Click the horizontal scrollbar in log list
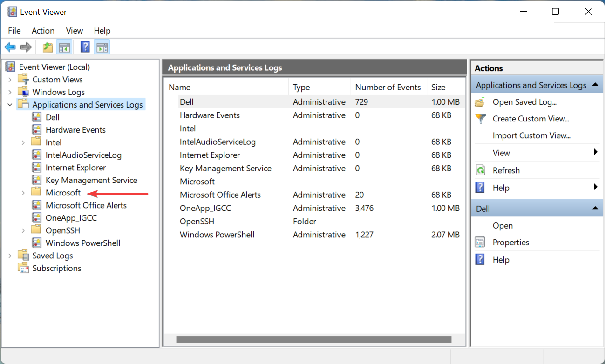The width and height of the screenshot is (605, 364). pos(313,340)
